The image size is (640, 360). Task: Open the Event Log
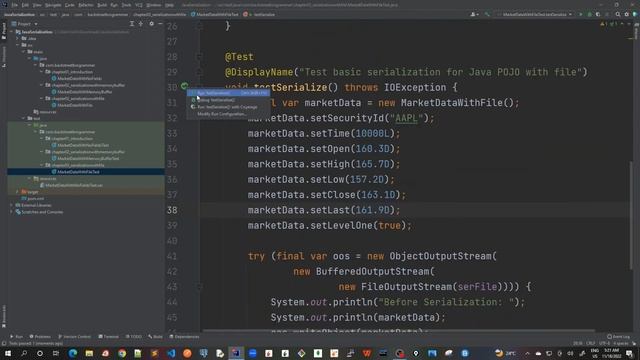coord(618,337)
